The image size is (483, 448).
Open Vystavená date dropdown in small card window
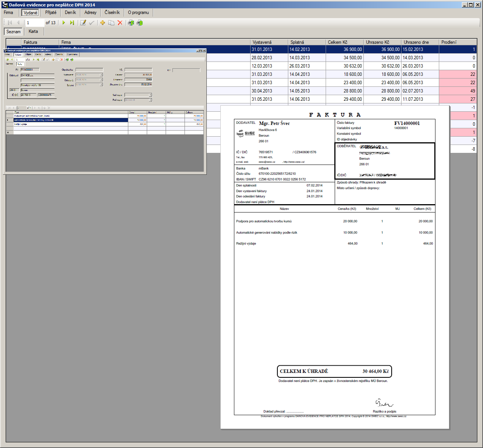pyautogui.click(x=102, y=75)
